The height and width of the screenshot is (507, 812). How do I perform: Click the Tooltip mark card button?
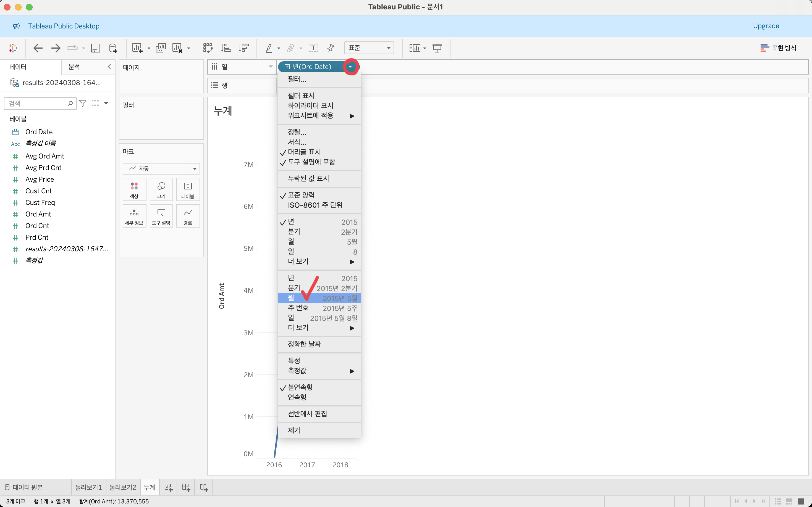click(161, 216)
